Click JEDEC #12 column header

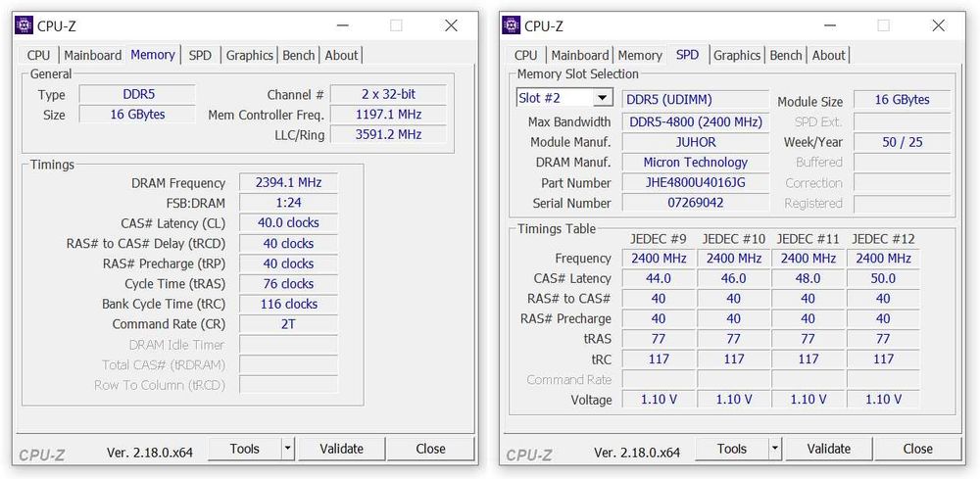(883, 239)
